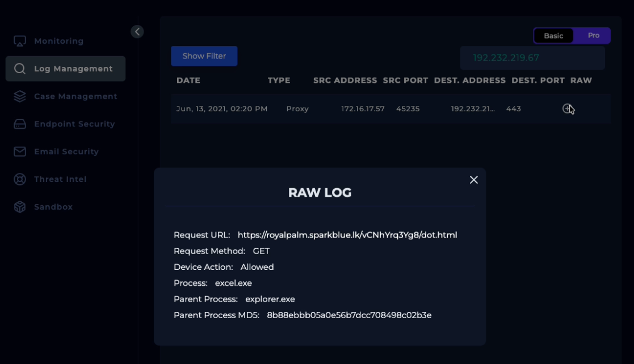The image size is (634, 364).
Task: Click the Endpoint Security icon
Action: tap(20, 124)
